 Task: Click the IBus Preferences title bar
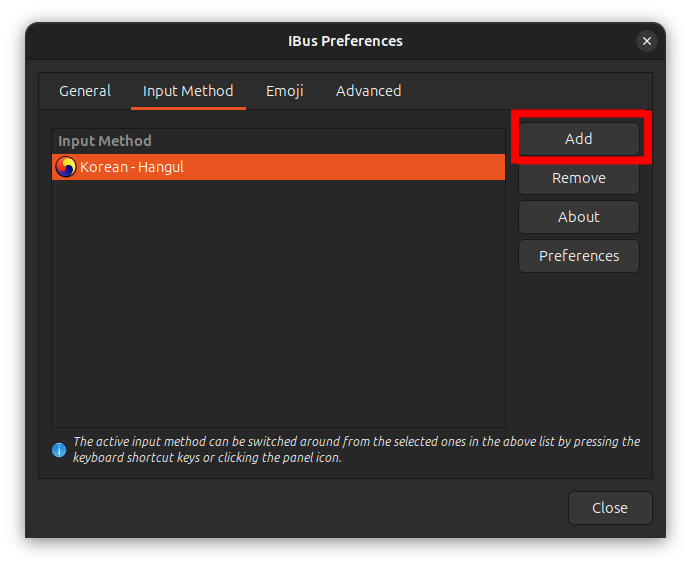pyautogui.click(x=345, y=41)
